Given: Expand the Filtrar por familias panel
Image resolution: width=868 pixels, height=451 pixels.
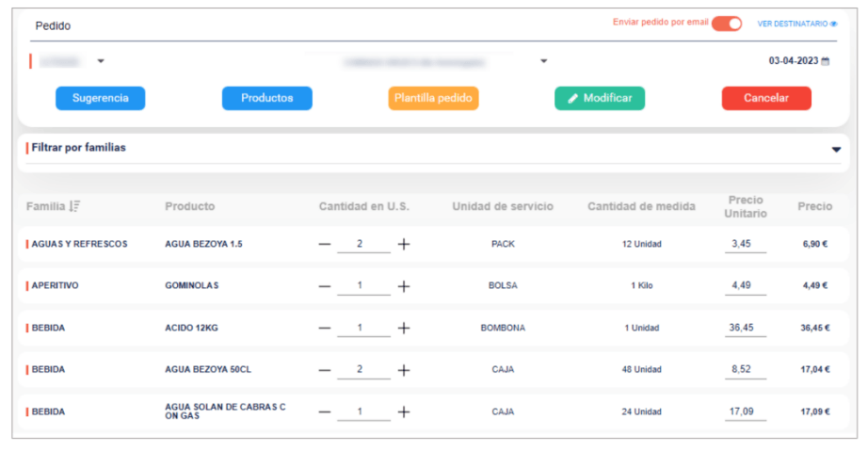Looking at the screenshot, I should [835, 149].
